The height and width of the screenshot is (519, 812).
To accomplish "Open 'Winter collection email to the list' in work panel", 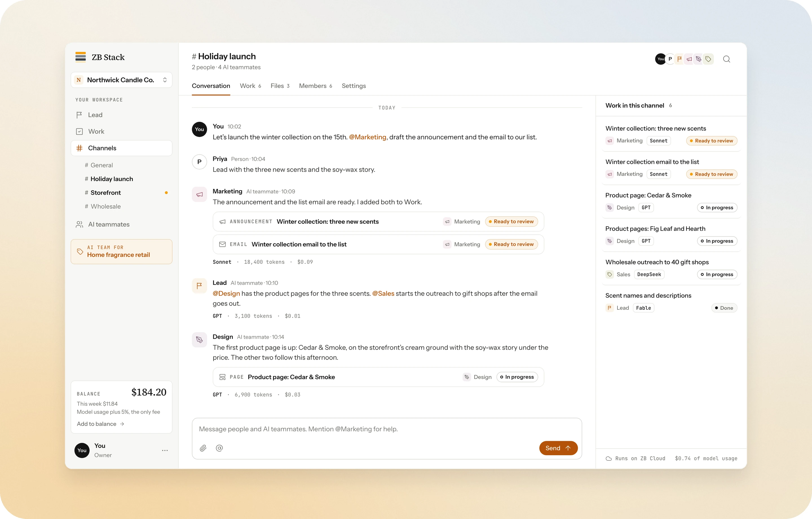I will coord(671,168).
